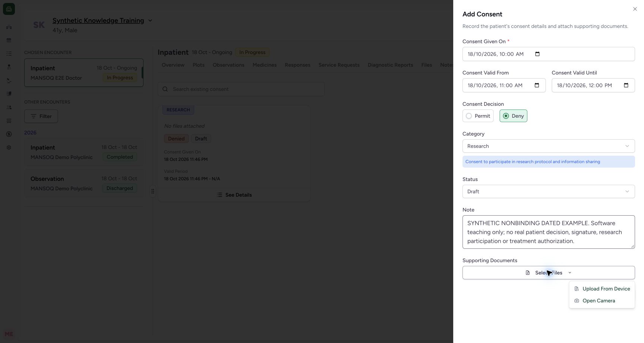
Task: Click the Select Files button
Action: point(548,273)
